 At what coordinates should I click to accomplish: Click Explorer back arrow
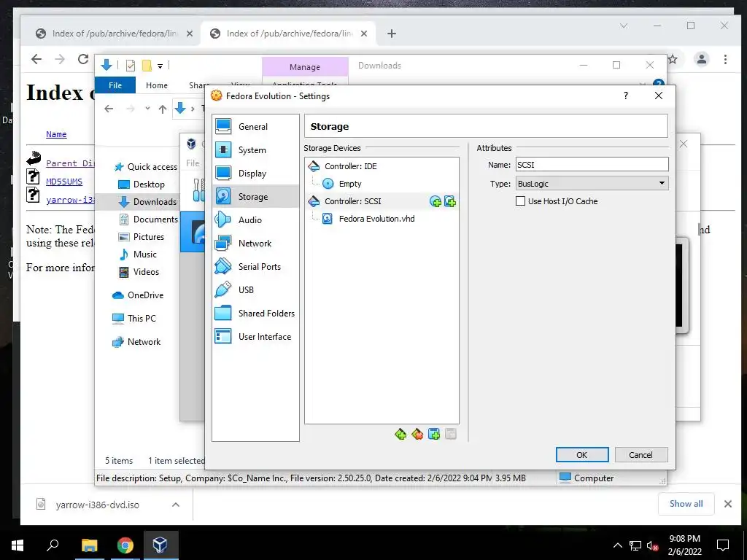pos(109,109)
